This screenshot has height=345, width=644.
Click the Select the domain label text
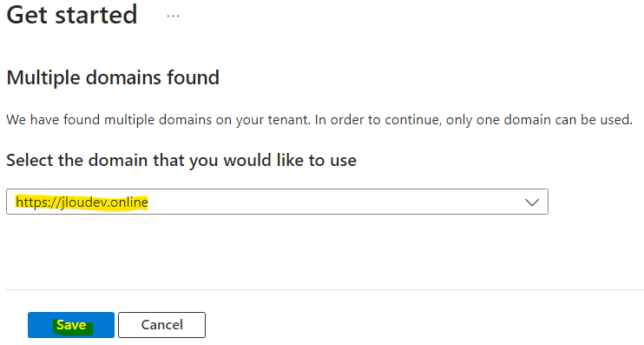point(181,160)
